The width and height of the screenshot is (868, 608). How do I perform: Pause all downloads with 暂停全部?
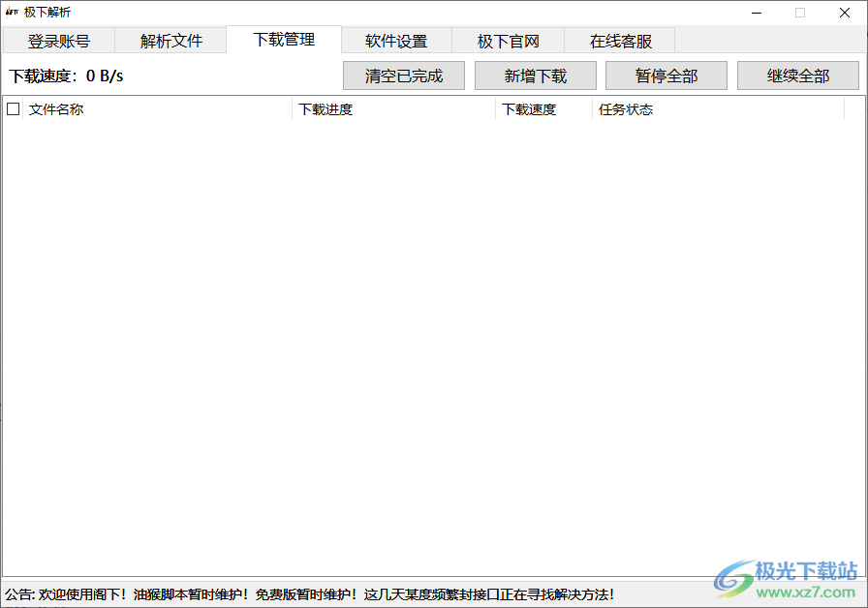click(x=666, y=76)
